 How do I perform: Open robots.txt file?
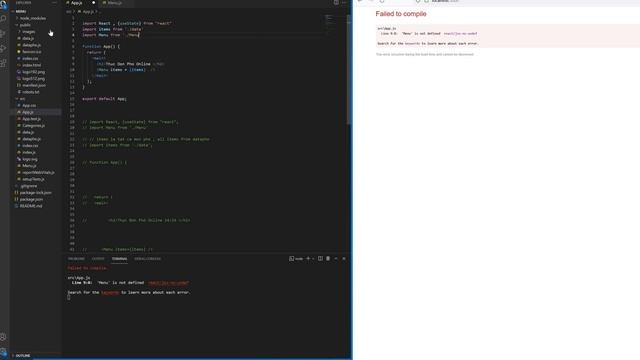(31, 92)
